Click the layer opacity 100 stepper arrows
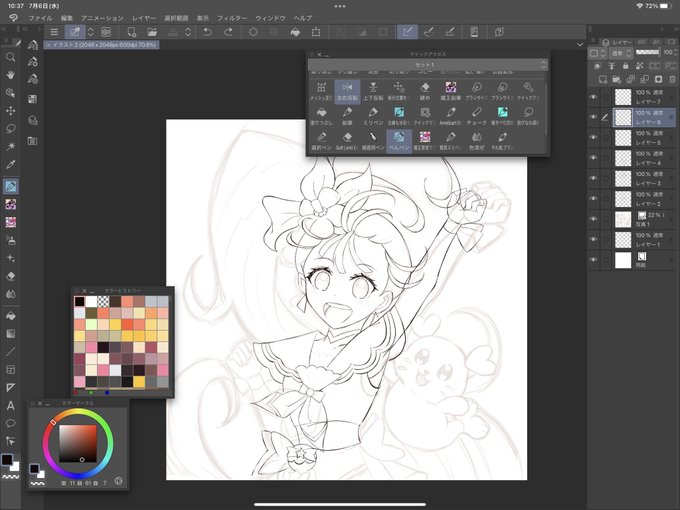680x510 pixels. 675,52
